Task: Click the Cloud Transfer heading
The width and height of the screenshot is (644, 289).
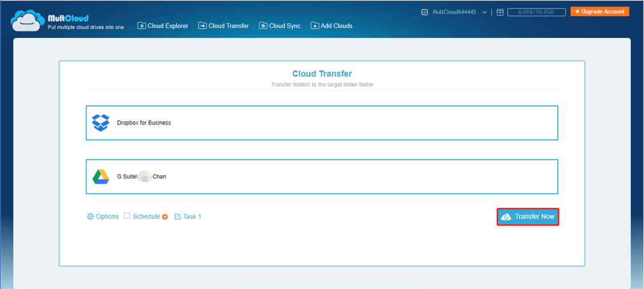Action: [322, 74]
